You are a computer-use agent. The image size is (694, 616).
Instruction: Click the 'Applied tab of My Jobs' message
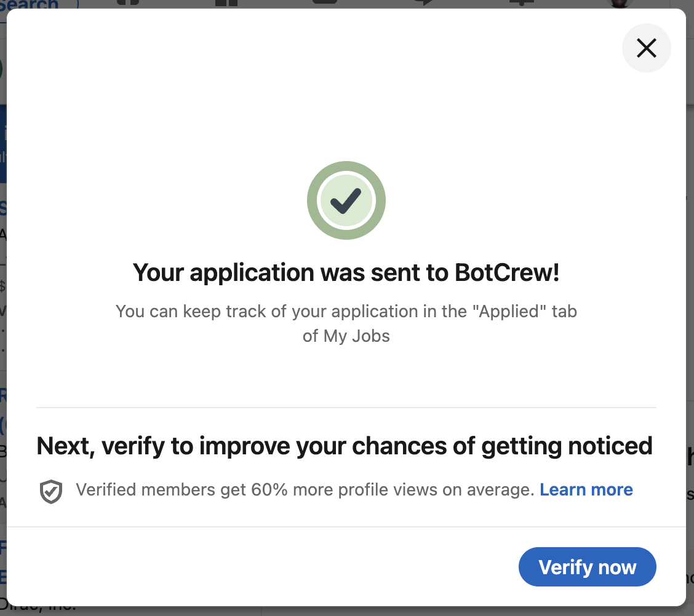pyautogui.click(x=346, y=324)
